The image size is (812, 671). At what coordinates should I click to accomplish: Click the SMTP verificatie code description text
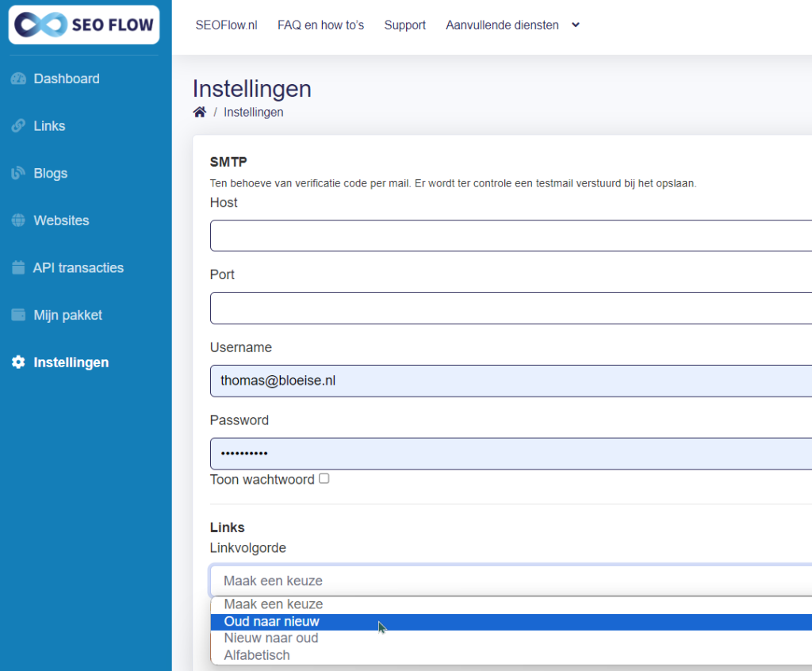(x=453, y=183)
